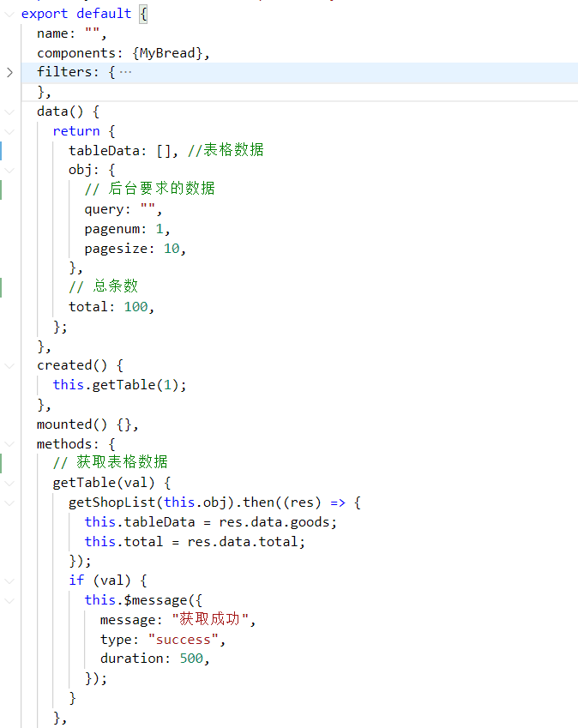Fold the getShopList promise callback
The height and width of the screenshot is (728, 578).
tap(9, 502)
